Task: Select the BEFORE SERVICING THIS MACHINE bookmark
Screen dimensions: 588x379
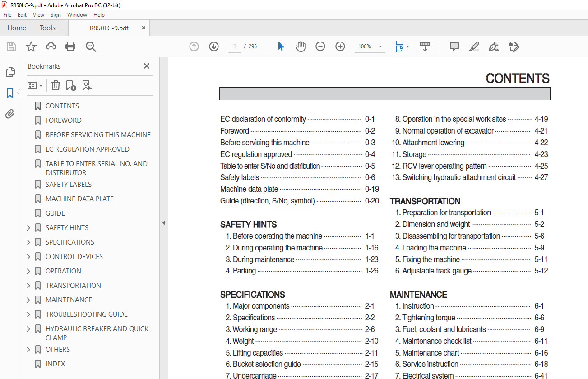Action: click(x=98, y=135)
